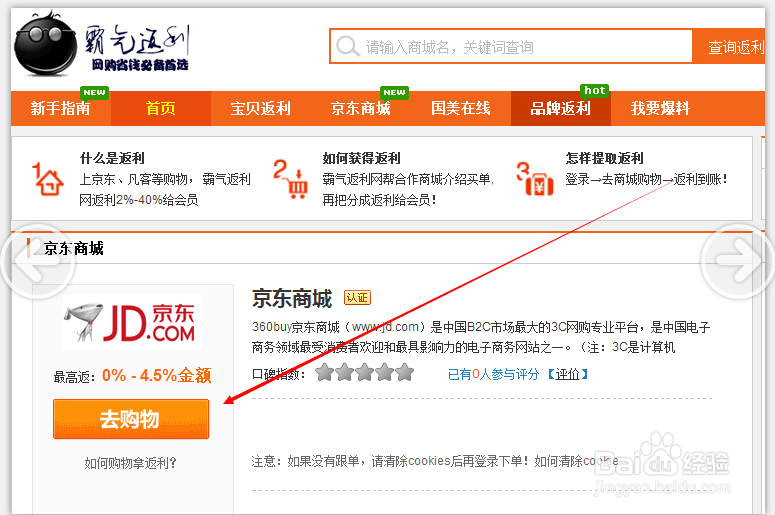Image resolution: width=775 pixels, height=515 pixels.
Task: Click the 认证 certification badge
Action: (x=357, y=298)
